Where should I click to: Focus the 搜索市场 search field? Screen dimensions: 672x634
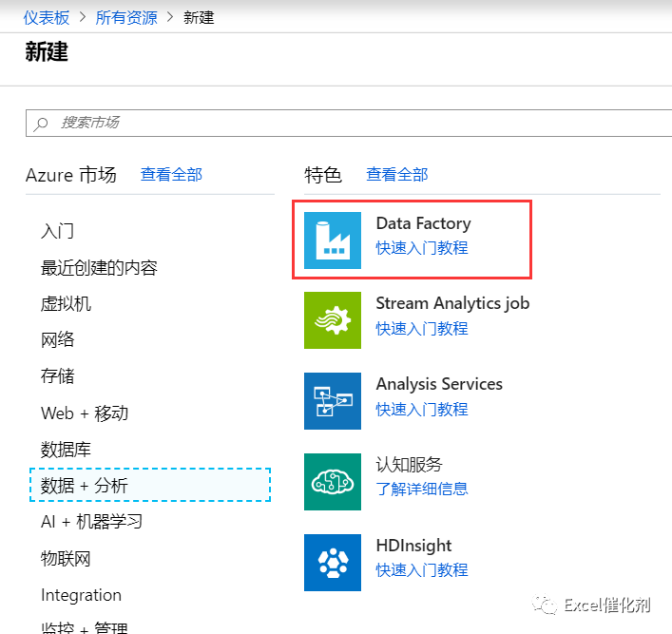[x=349, y=123]
